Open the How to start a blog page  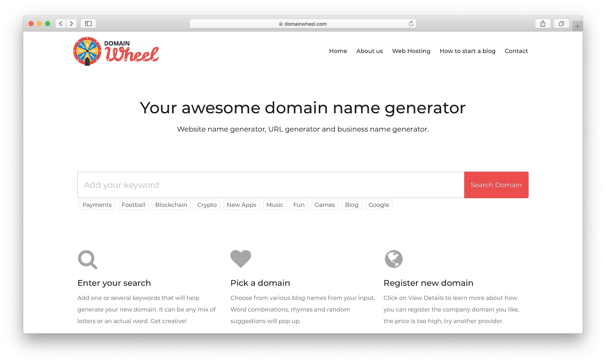pos(468,51)
